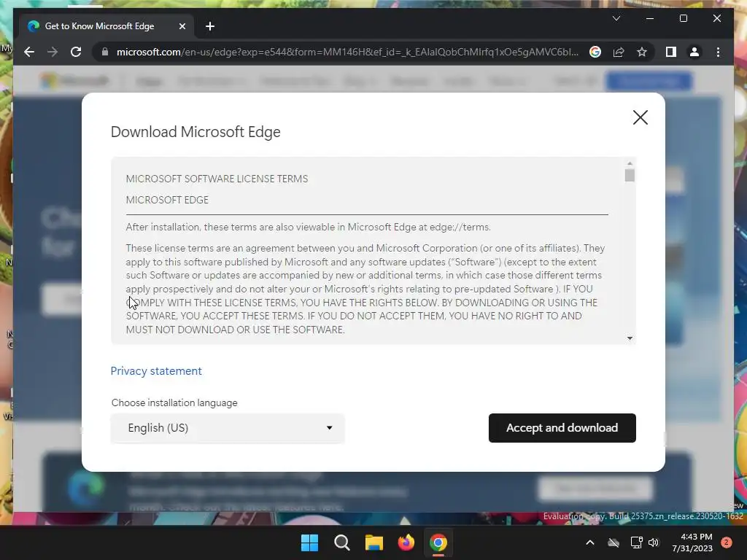Open the clock showing 4:43 PM

click(x=692, y=542)
